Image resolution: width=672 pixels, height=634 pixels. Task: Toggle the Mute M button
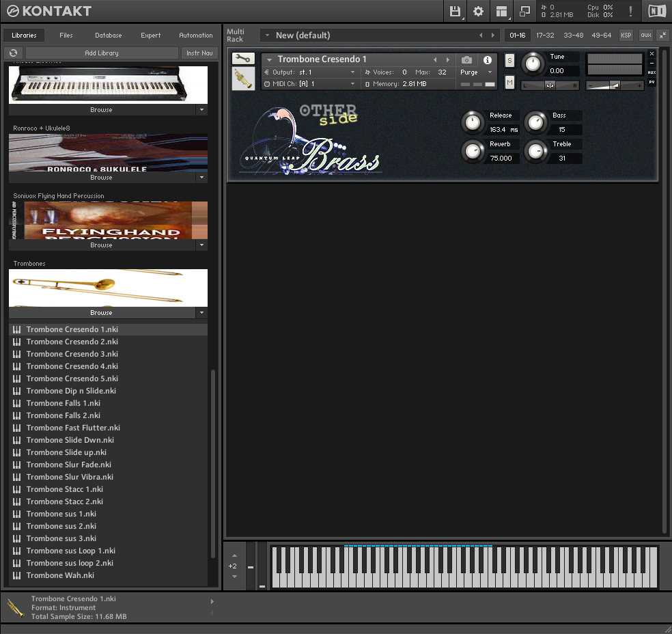tap(509, 82)
